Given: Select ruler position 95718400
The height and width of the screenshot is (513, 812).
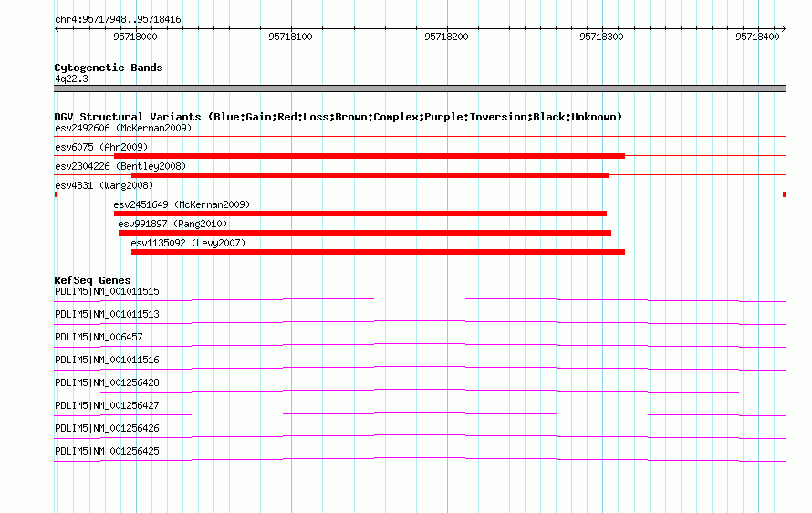Looking at the screenshot, I should coord(757,37).
